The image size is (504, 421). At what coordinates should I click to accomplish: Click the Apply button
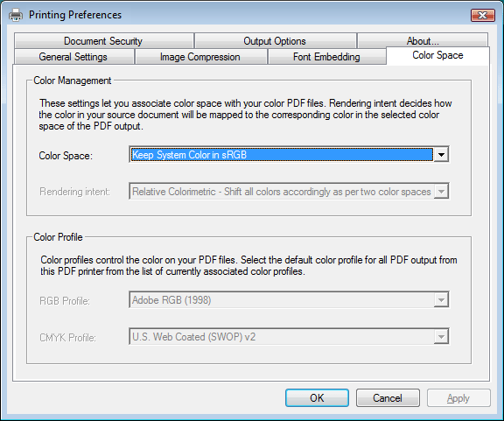(x=458, y=398)
